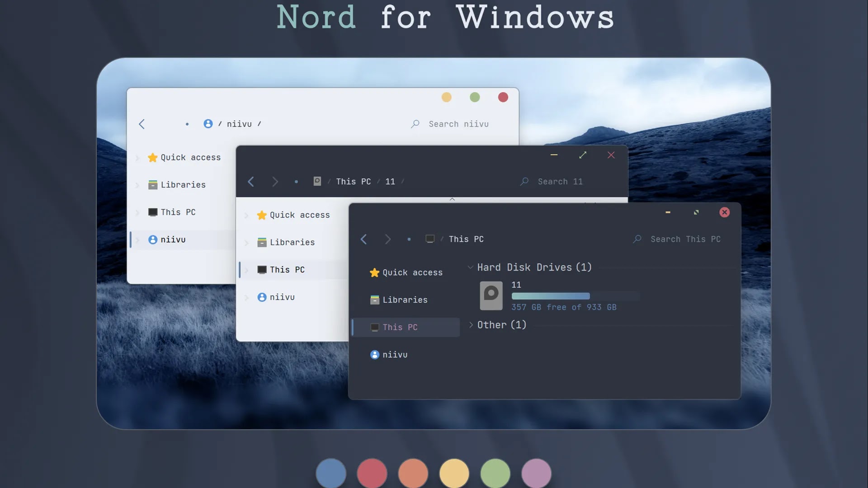Click '357 GB free of 933 GB' text
Screen dimensions: 868x488
564,307
